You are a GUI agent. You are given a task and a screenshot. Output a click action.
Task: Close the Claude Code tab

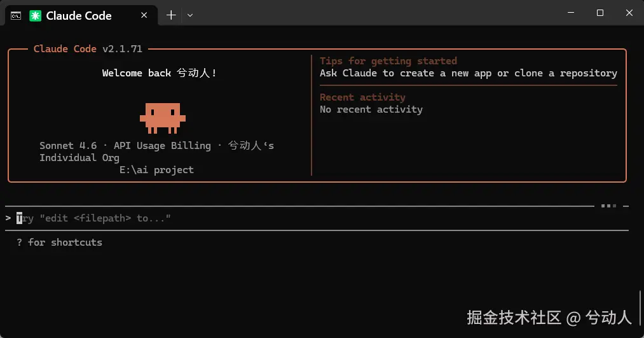(147, 15)
